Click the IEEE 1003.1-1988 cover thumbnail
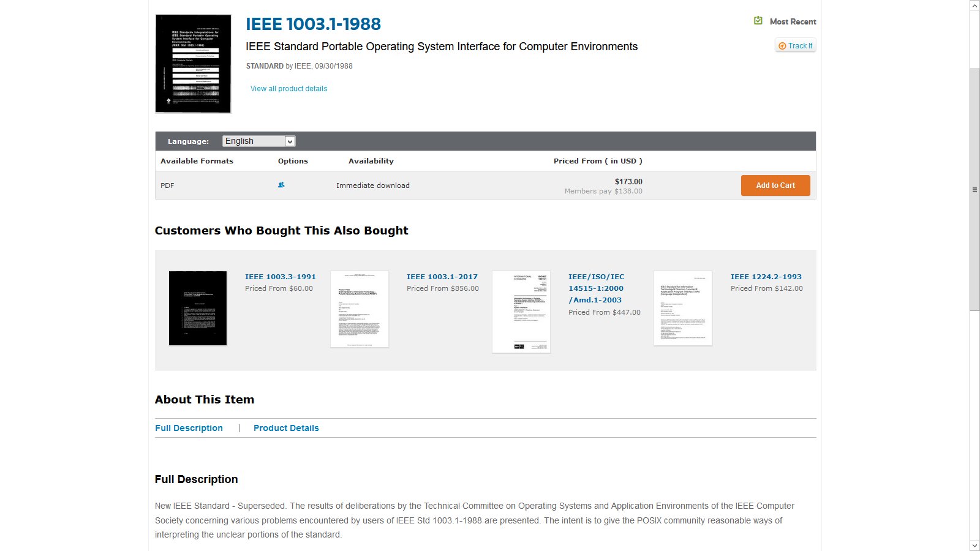The image size is (980, 551). 193,64
